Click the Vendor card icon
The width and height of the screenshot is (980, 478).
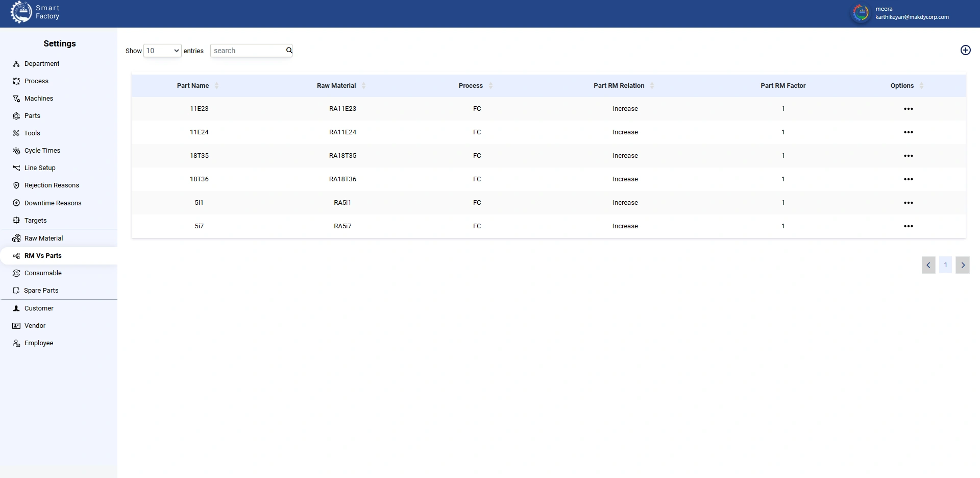(x=16, y=326)
